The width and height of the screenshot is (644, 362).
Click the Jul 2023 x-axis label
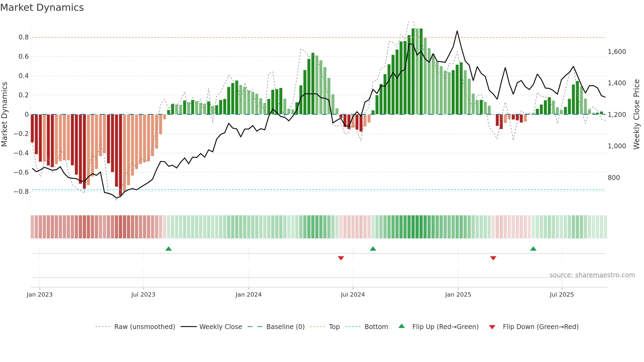pos(143,294)
